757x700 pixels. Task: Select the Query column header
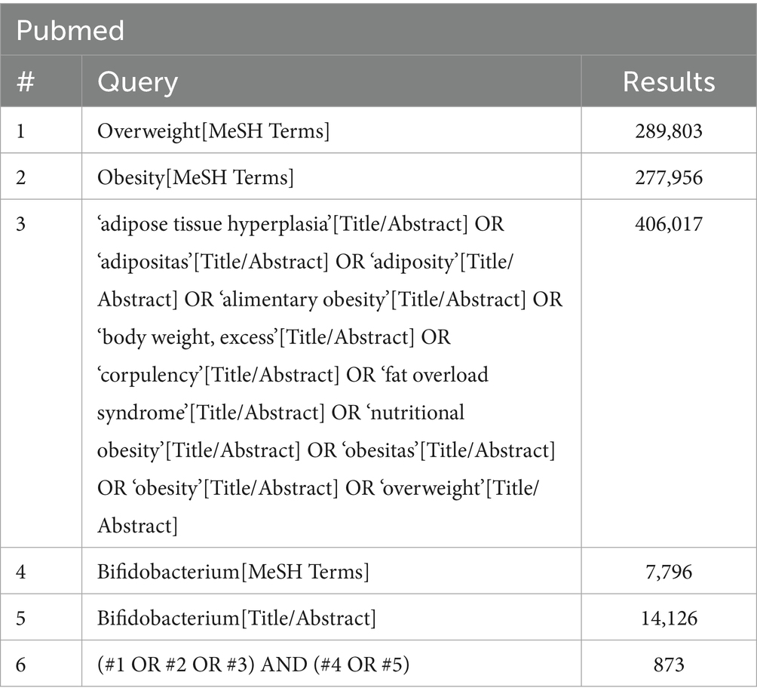tap(137, 81)
